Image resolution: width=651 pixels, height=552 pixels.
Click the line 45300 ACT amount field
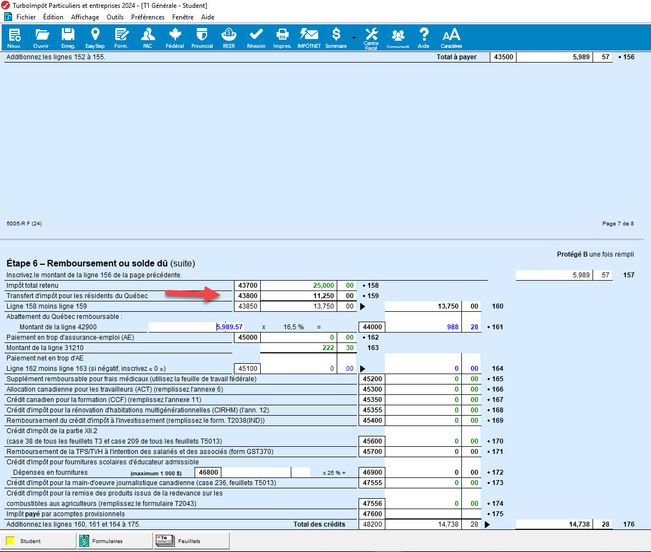click(x=423, y=389)
